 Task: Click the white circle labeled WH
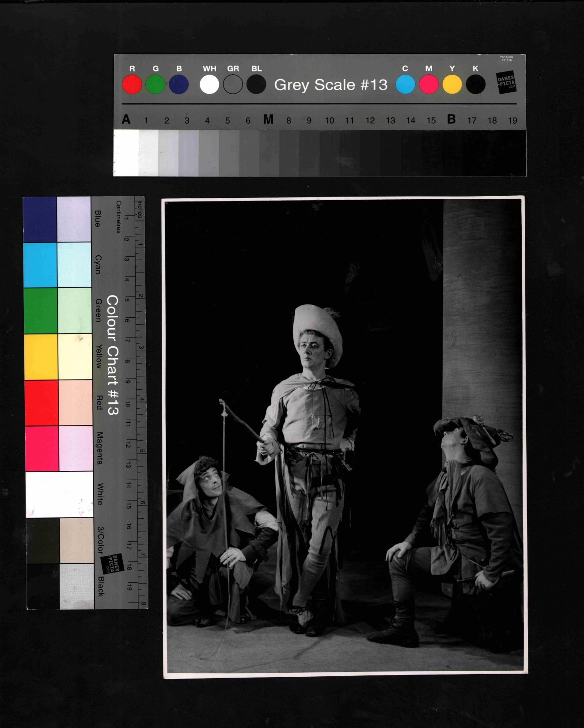click(209, 84)
